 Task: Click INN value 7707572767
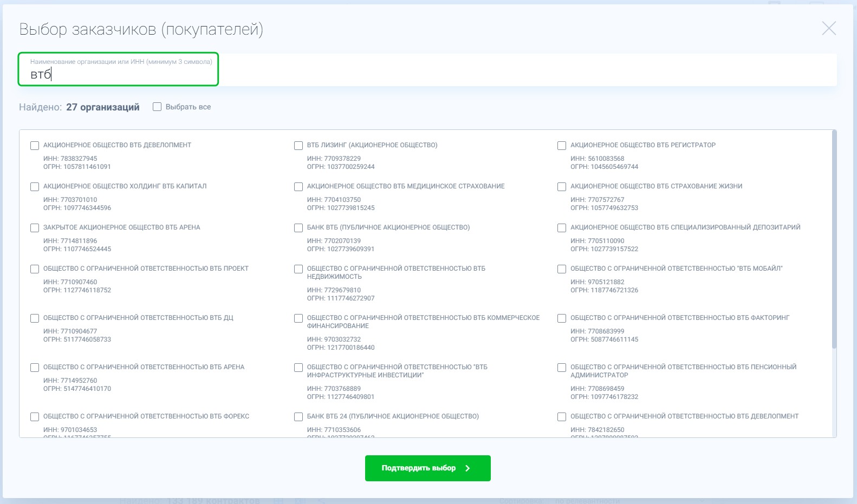coord(606,200)
